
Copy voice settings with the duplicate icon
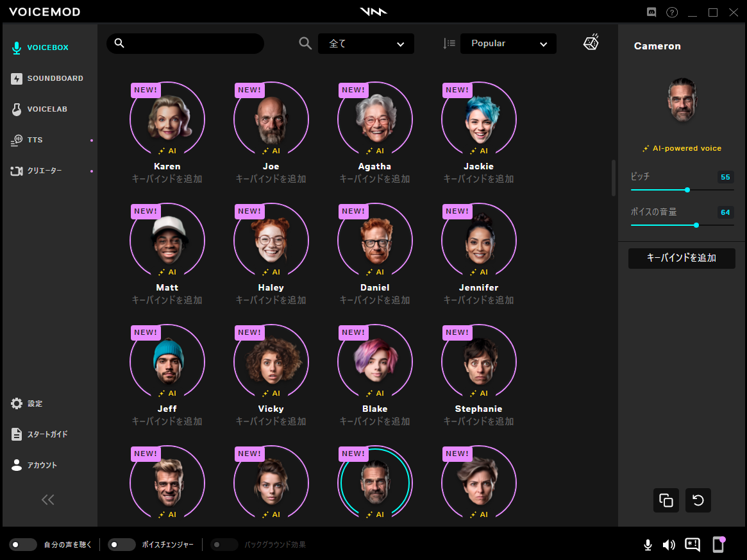point(666,500)
